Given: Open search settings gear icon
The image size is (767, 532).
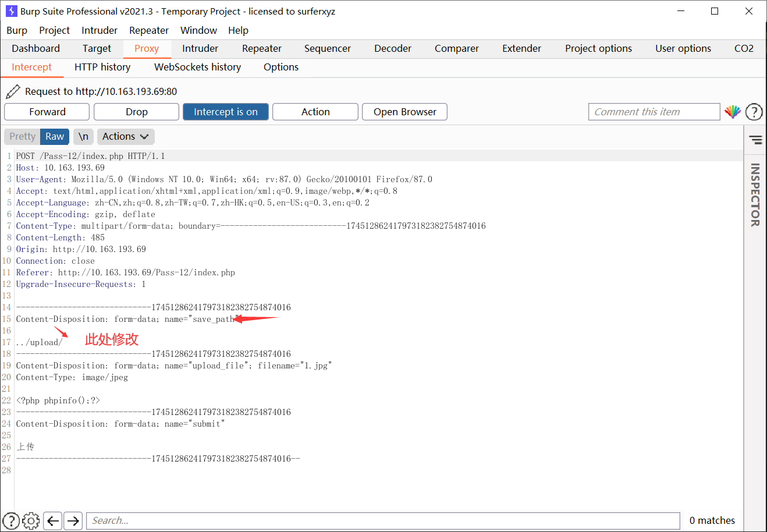Looking at the screenshot, I should point(31,520).
